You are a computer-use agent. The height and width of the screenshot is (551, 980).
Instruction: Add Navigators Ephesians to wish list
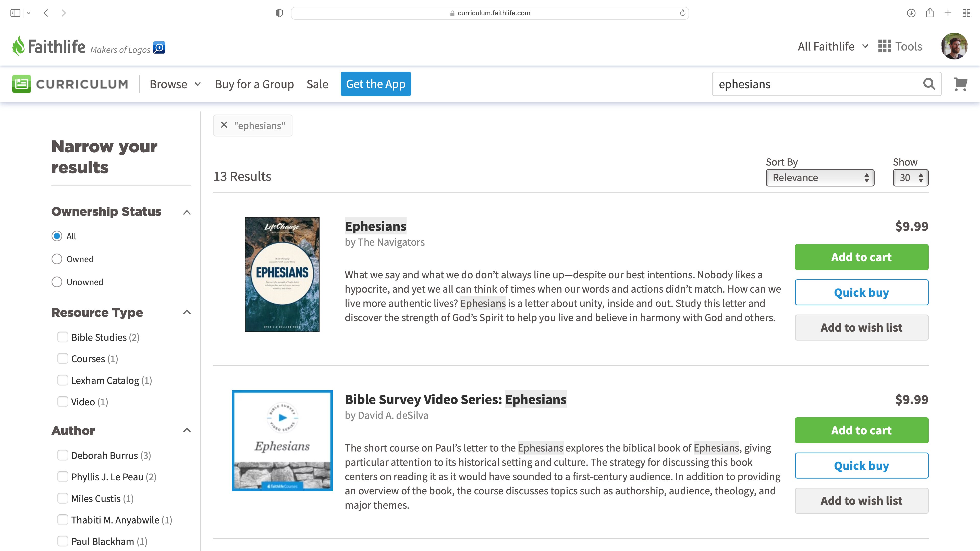pyautogui.click(x=861, y=327)
